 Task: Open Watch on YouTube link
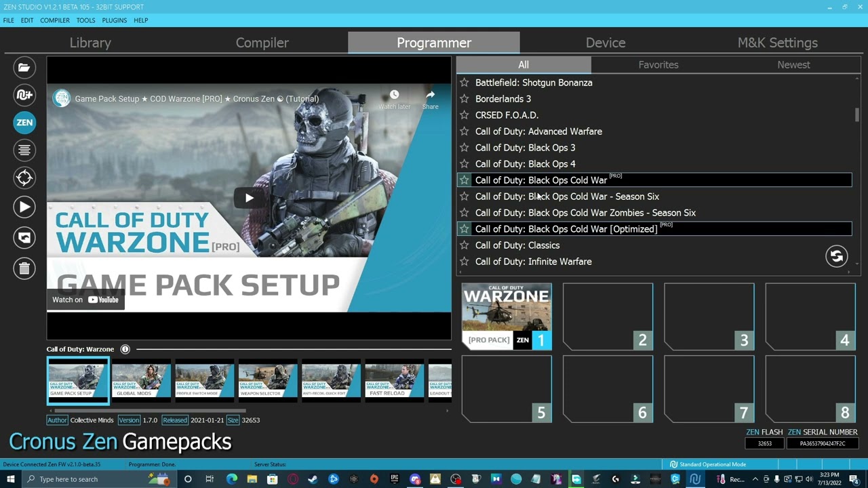click(85, 300)
